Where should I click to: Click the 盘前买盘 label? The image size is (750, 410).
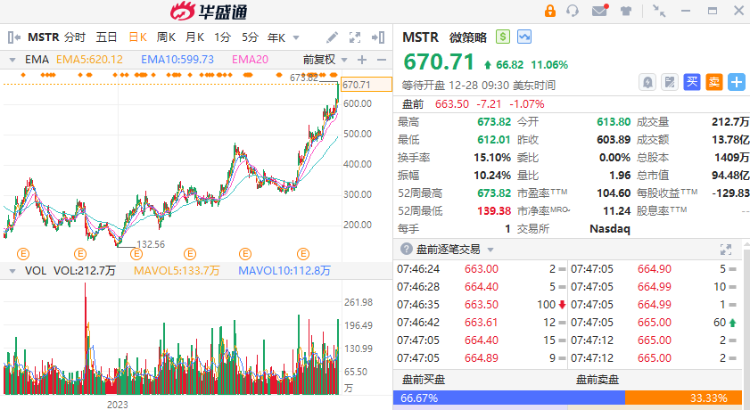(423, 380)
